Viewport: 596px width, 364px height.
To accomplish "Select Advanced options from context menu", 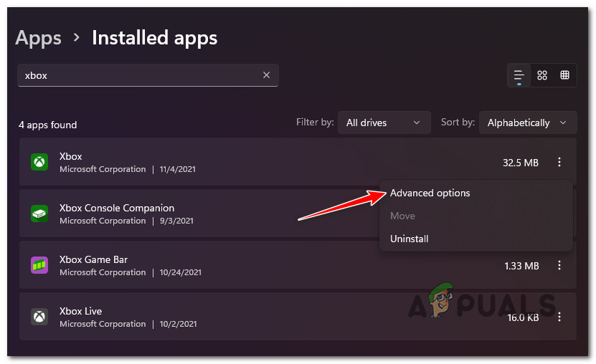I will point(430,193).
